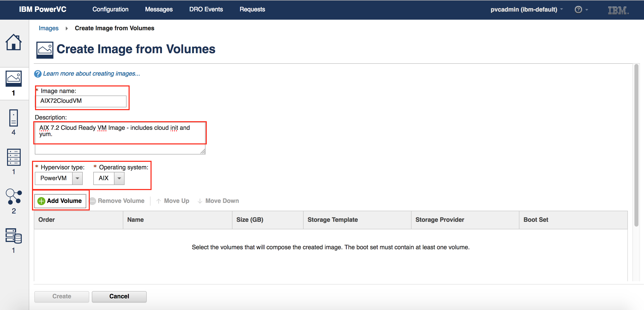Go back to Images breadcrumb link
Image resolution: width=644 pixels, height=310 pixels.
coord(49,28)
